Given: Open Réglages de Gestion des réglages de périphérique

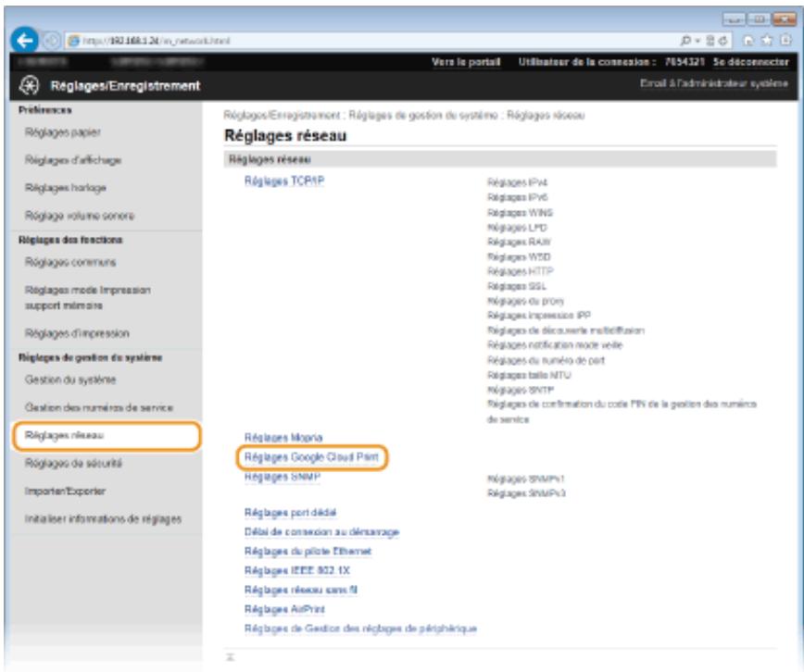Looking at the screenshot, I should 360,628.
